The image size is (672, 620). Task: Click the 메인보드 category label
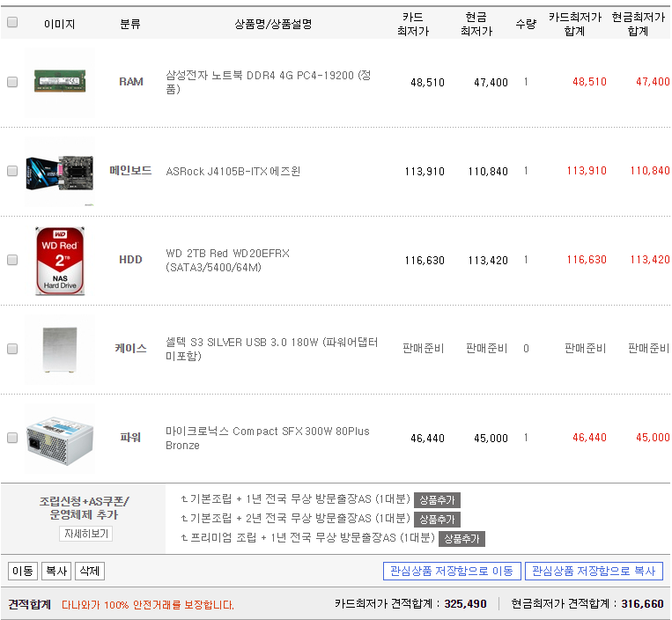pyautogui.click(x=130, y=171)
